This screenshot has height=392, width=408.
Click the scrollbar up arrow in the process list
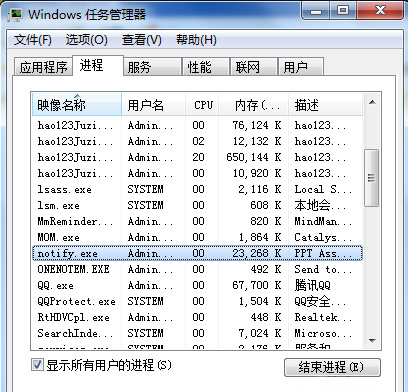click(372, 102)
